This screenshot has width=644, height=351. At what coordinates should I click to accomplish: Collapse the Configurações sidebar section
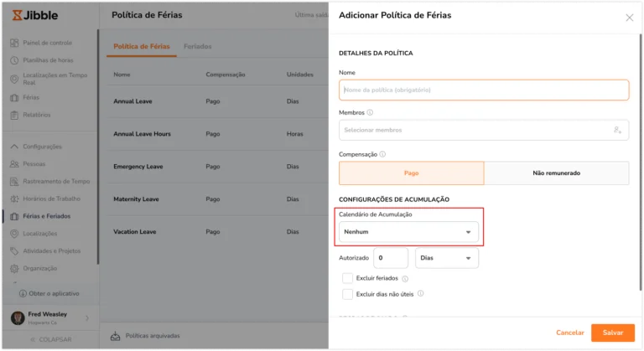(x=14, y=147)
